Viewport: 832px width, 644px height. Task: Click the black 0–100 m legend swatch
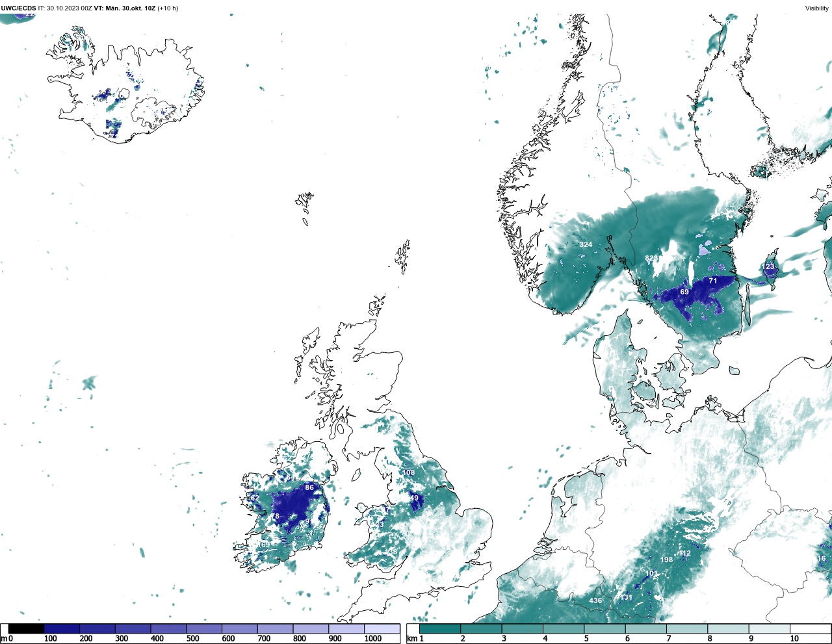(x=27, y=628)
